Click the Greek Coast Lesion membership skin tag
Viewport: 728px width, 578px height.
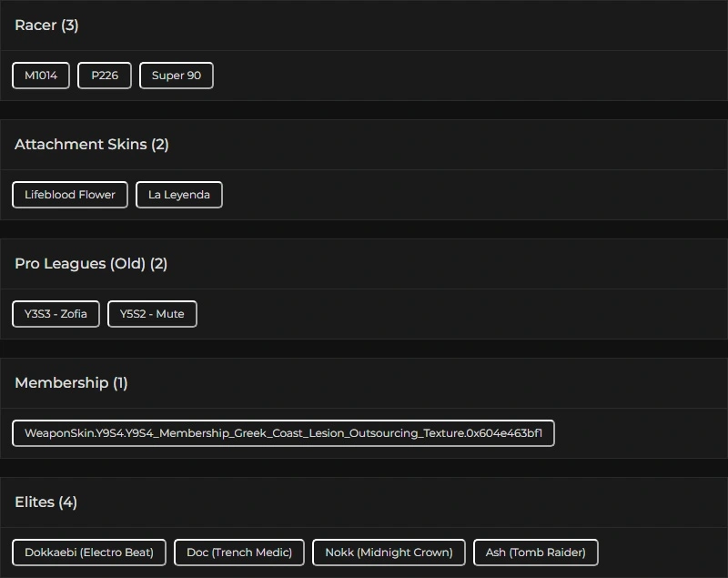pyautogui.click(x=283, y=433)
